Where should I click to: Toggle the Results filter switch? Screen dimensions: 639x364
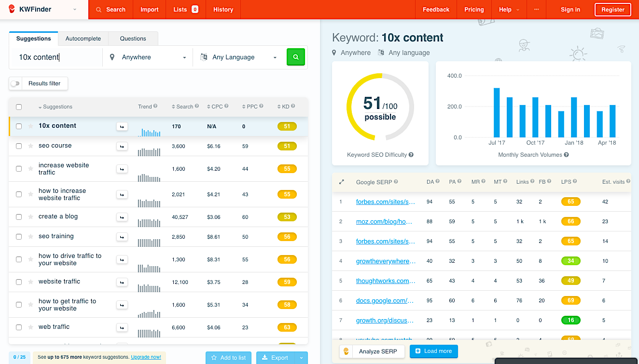(16, 83)
